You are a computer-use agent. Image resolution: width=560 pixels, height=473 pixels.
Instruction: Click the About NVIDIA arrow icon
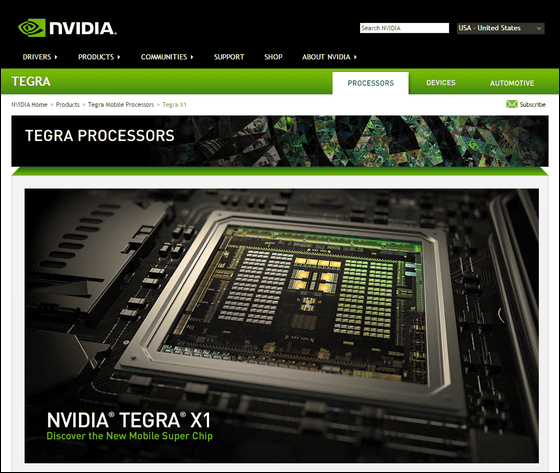(355, 57)
